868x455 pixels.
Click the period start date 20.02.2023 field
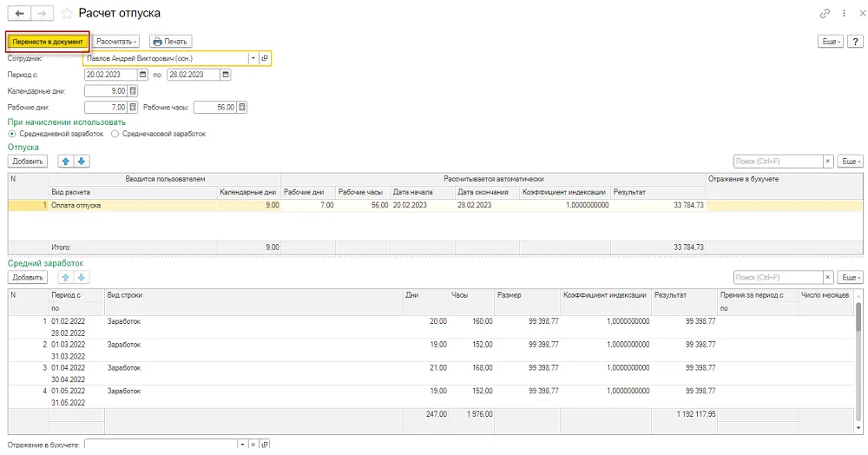point(111,75)
